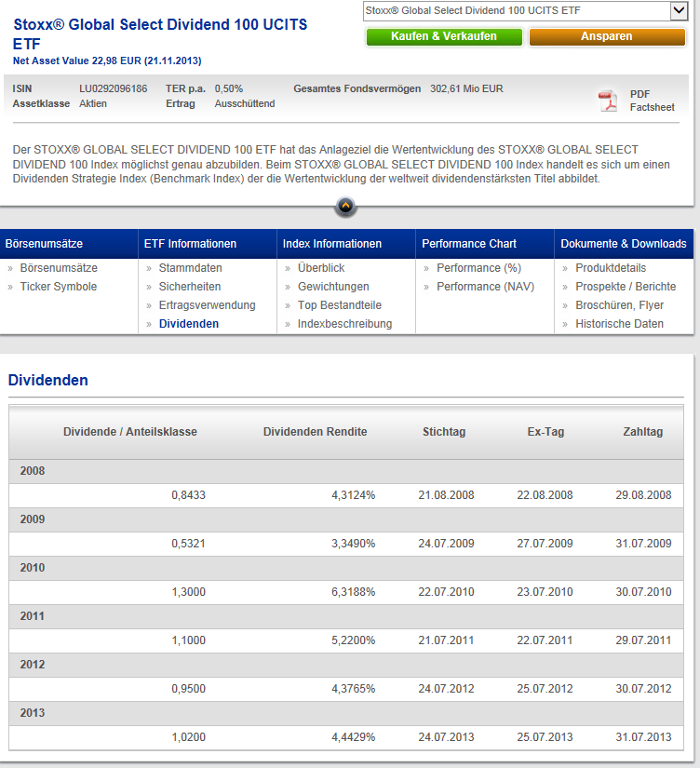Click the Dividenden Rendite column header

315,432
